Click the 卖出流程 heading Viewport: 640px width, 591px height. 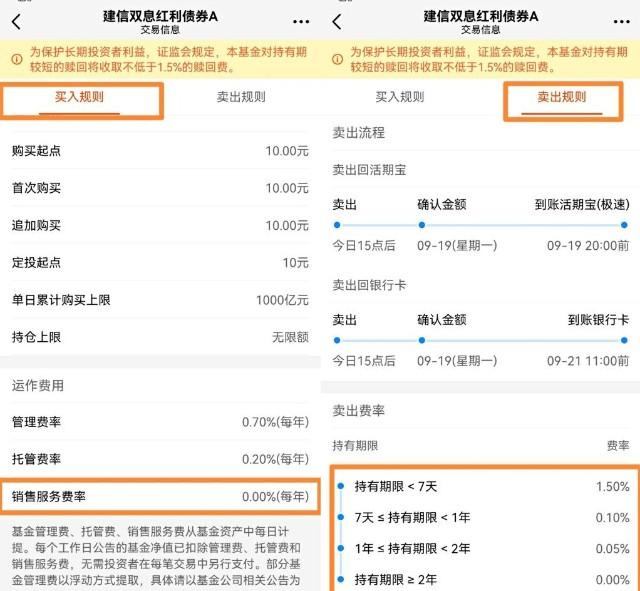point(358,133)
